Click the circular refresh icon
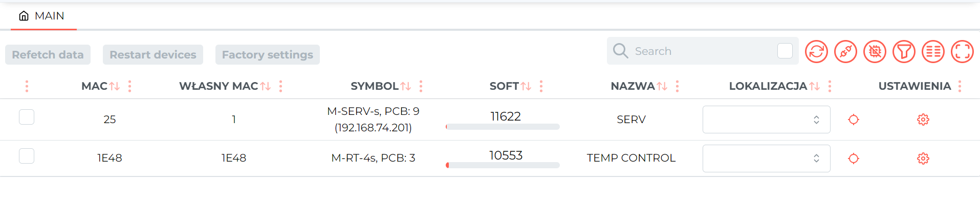 point(816,51)
